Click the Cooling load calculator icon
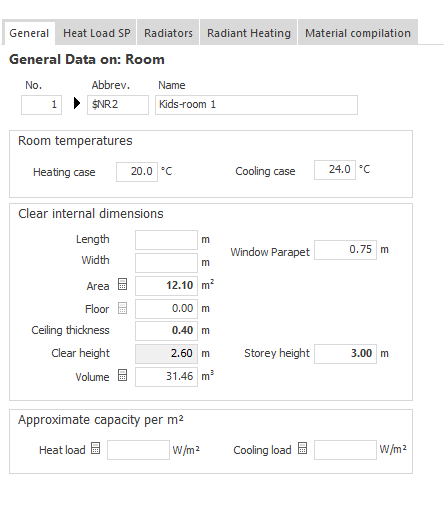Viewport: 444px width, 507px height. [x=302, y=448]
